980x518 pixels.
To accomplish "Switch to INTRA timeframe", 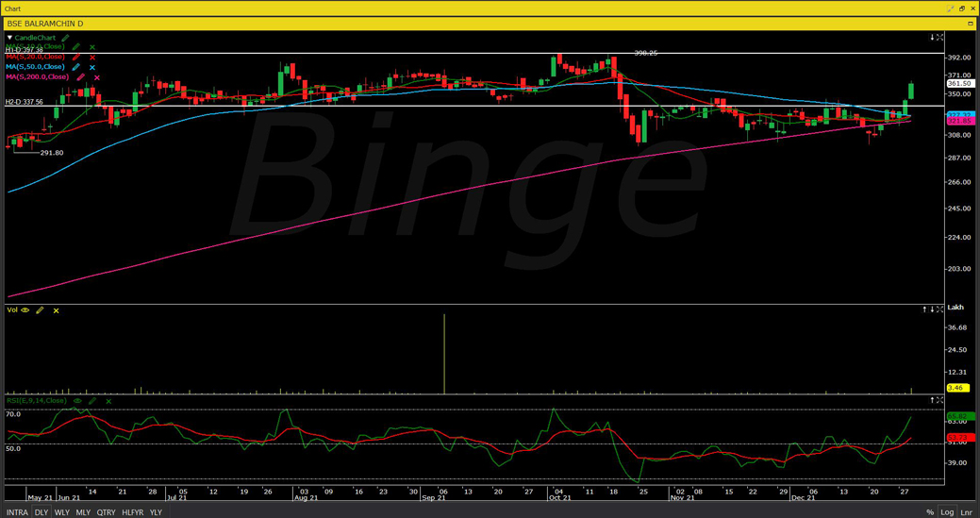I will pos(18,512).
